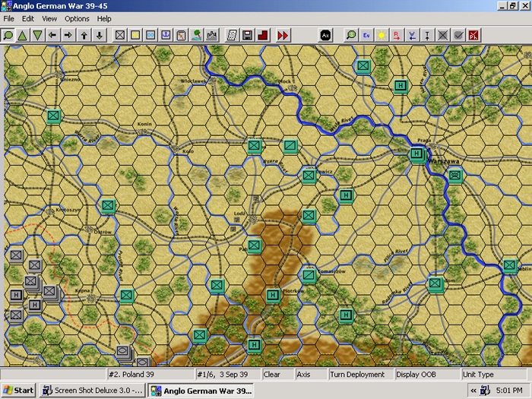This screenshot has height=399, width=532.
Task: Select the green magnifier zoom tool
Action: point(8,35)
